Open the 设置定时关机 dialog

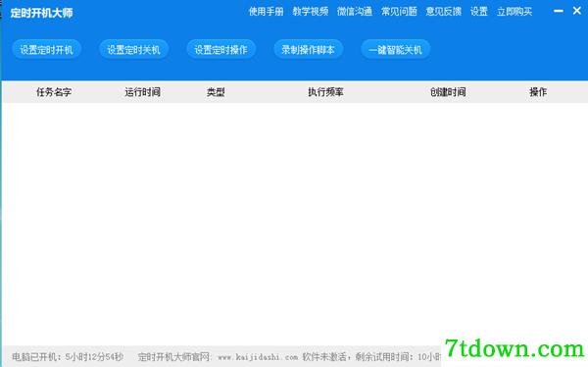click(x=134, y=50)
